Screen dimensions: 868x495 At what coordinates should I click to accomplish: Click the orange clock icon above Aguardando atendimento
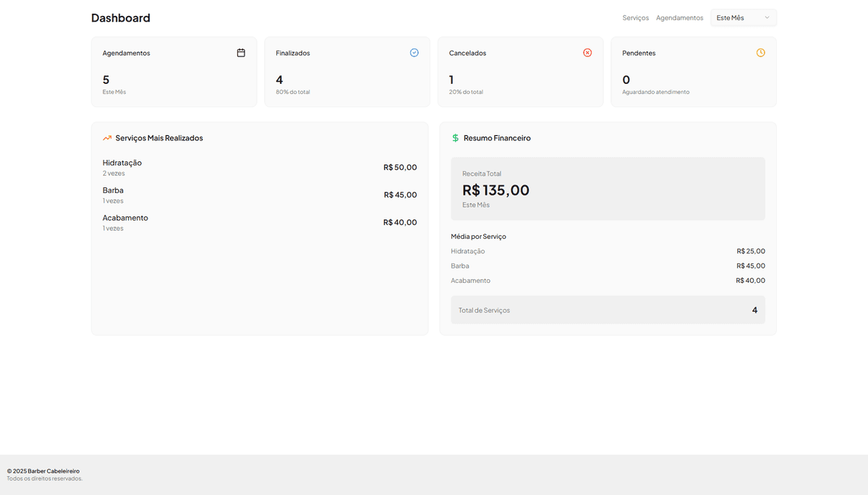(760, 52)
